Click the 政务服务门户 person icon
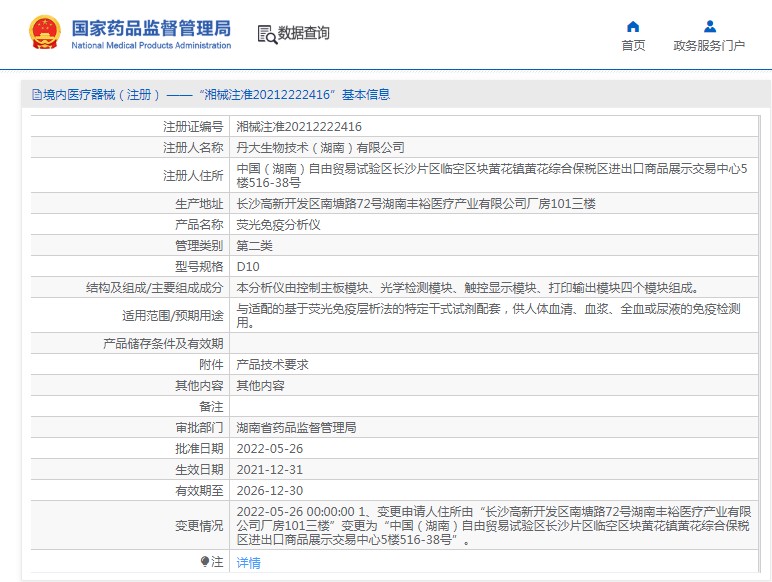This screenshot has width=772, height=582. click(709, 26)
